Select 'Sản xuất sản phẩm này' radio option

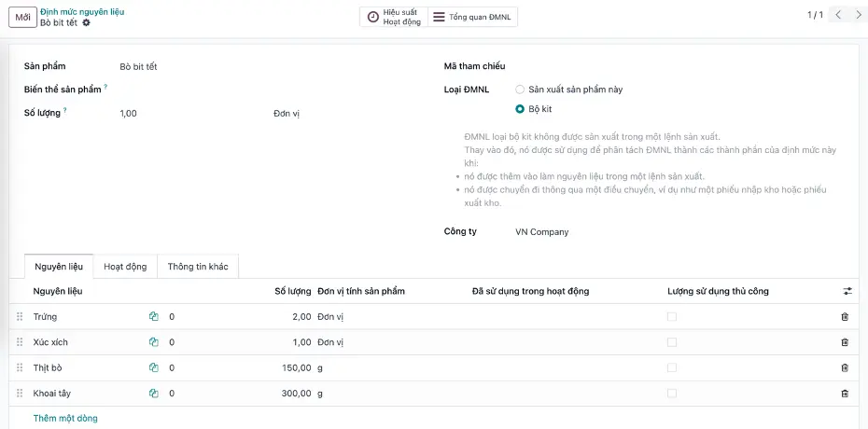(520, 90)
